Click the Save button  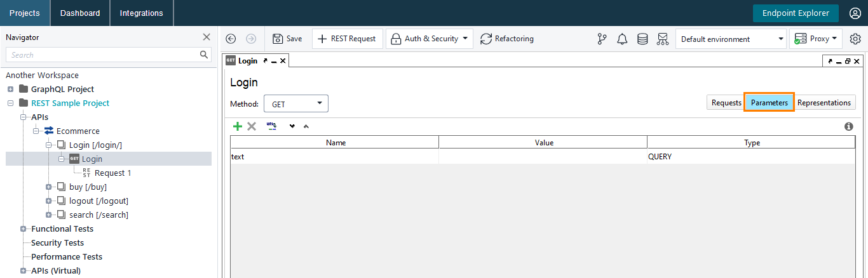287,39
